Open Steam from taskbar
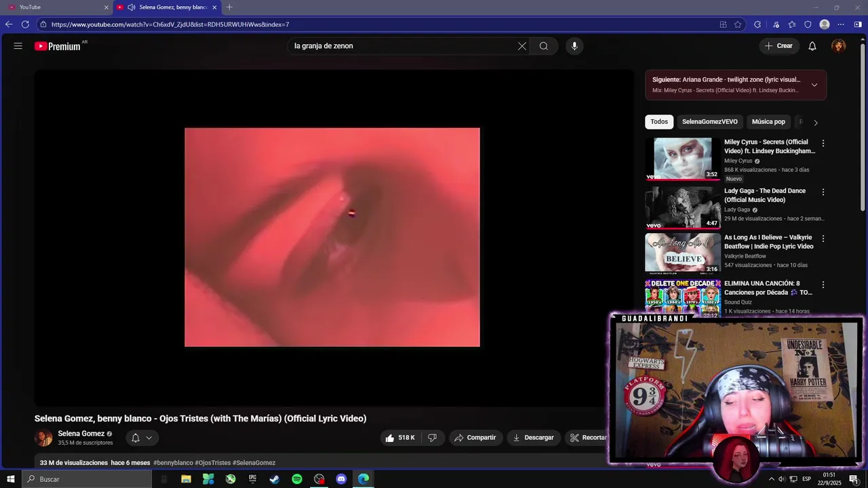The image size is (868, 488). [275, 479]
